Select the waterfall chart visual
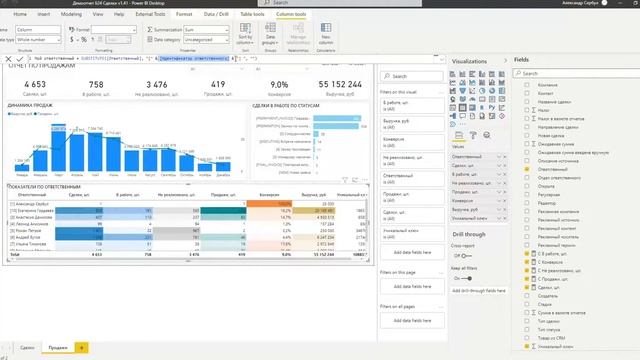The height and width of the screenshot is (360, 640). (x=453, y=91)
